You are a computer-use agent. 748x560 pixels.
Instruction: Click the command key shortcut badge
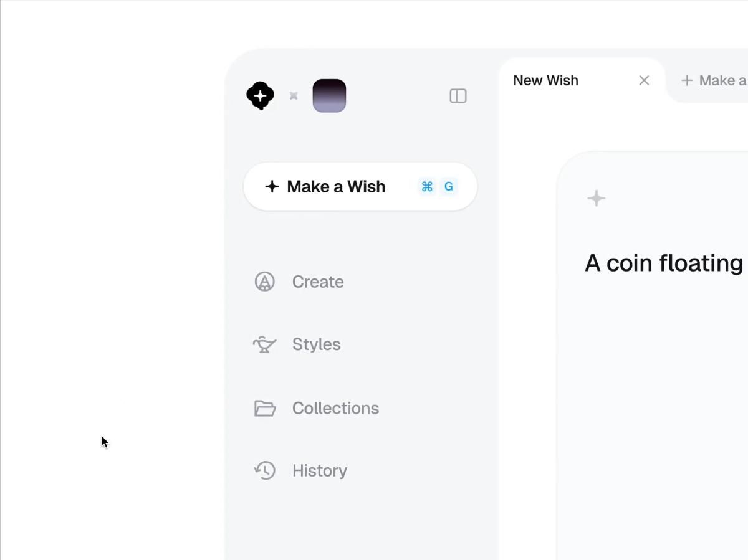427,186
